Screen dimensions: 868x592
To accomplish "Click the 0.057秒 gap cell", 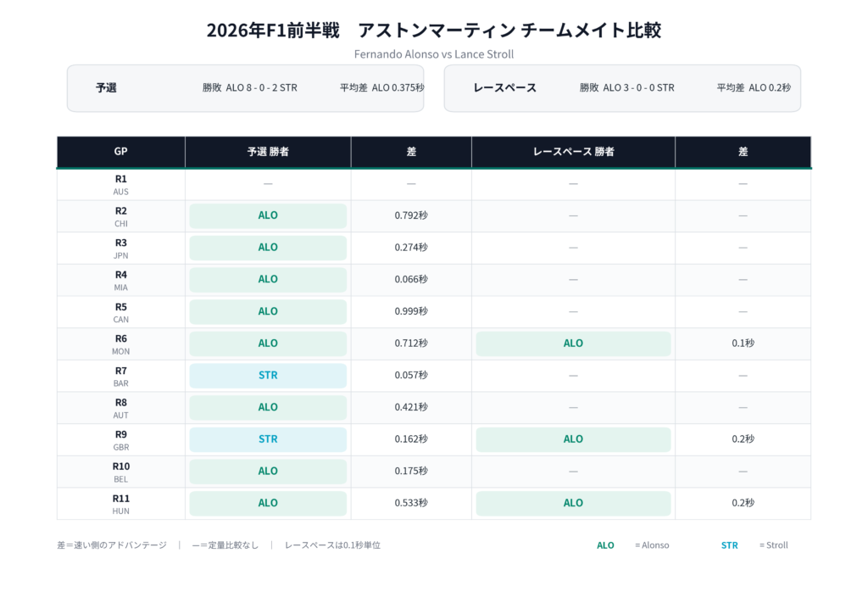I will pyautogui.click(x=411, y=376).
